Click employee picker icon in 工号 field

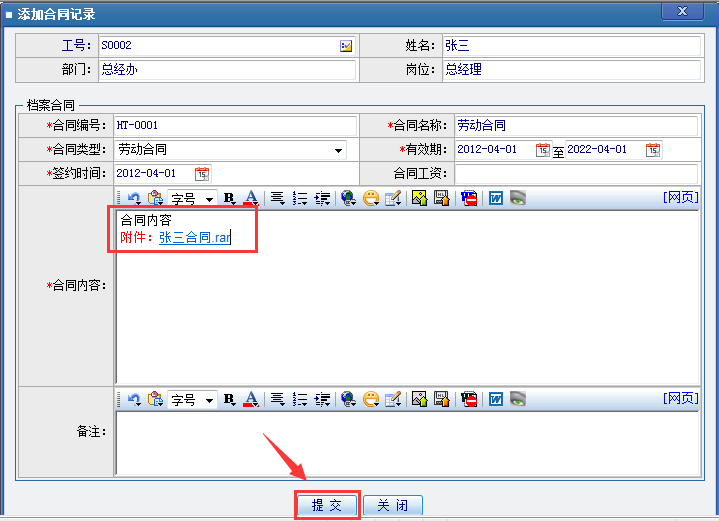point(346,46)
